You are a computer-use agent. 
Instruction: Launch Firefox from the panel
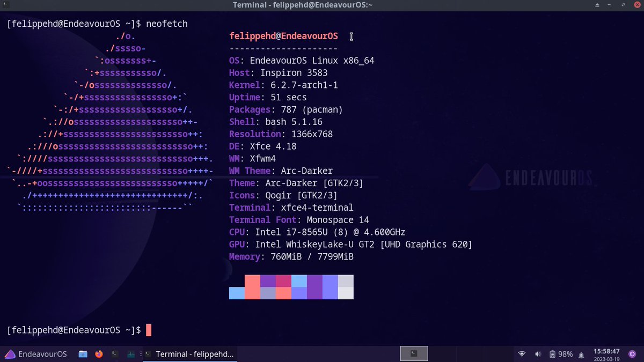[99, 354]
